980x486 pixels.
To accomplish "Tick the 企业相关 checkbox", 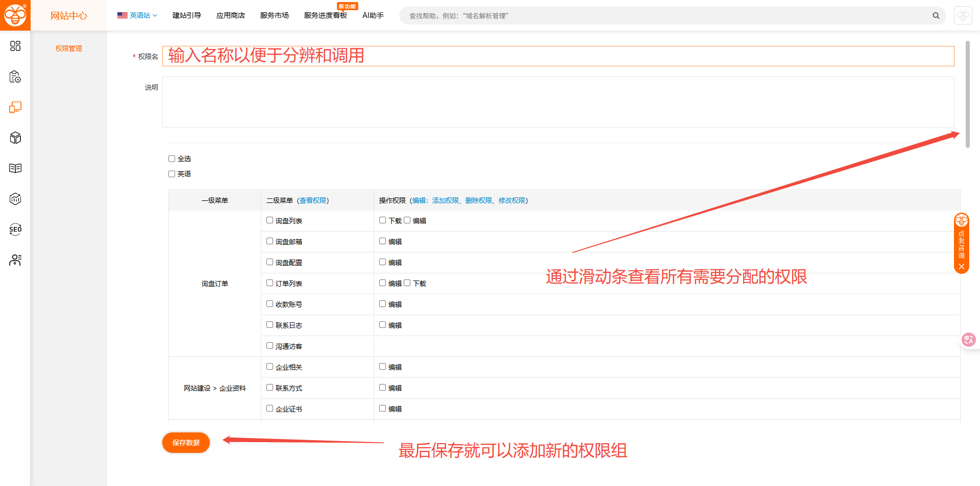I will [x=269, y=367].
